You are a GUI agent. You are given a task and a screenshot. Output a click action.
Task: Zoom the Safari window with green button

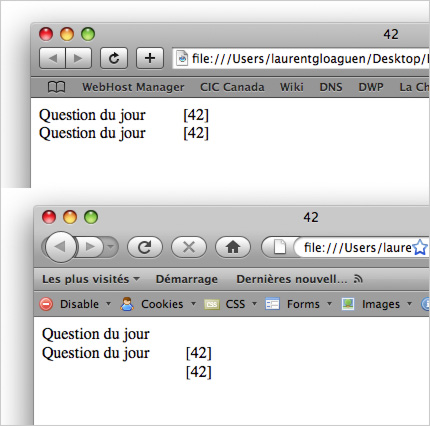(x=88, y=34)
